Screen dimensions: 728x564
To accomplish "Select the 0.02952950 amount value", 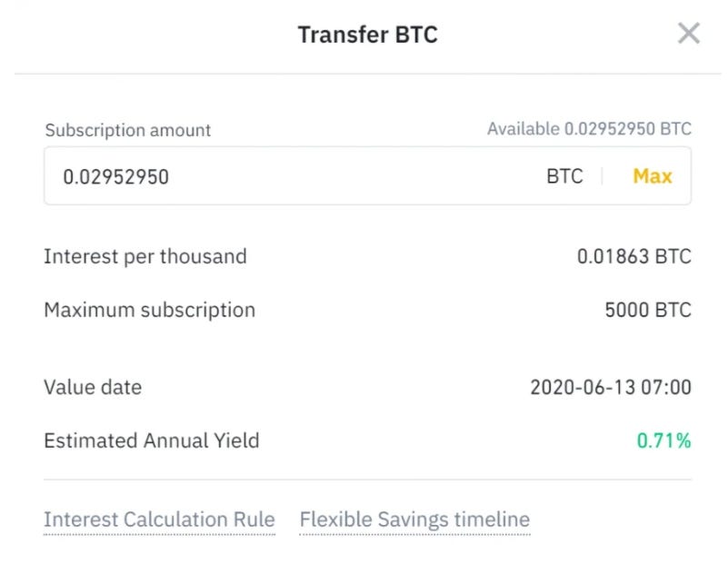I will [x=116, y=177].
